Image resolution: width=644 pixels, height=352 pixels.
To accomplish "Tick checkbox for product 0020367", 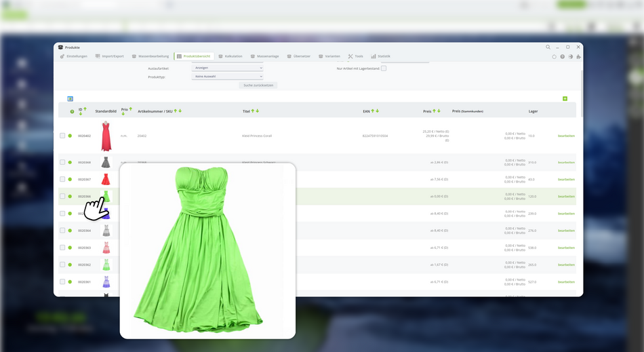I will click(62, 179).
